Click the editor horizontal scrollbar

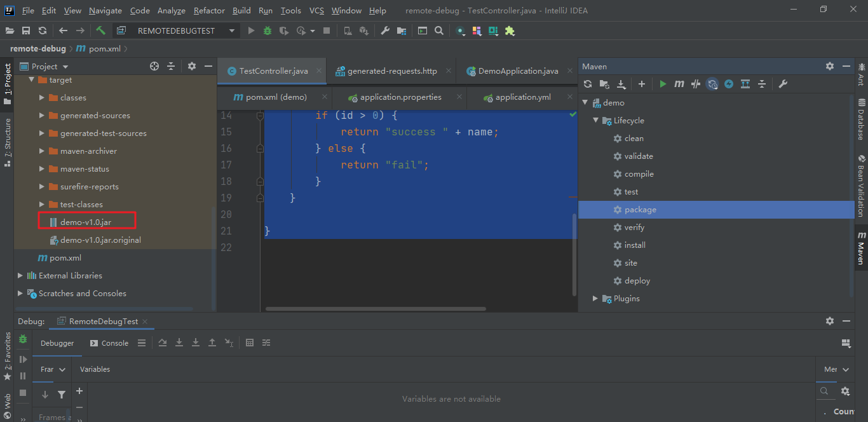[376, 309]
